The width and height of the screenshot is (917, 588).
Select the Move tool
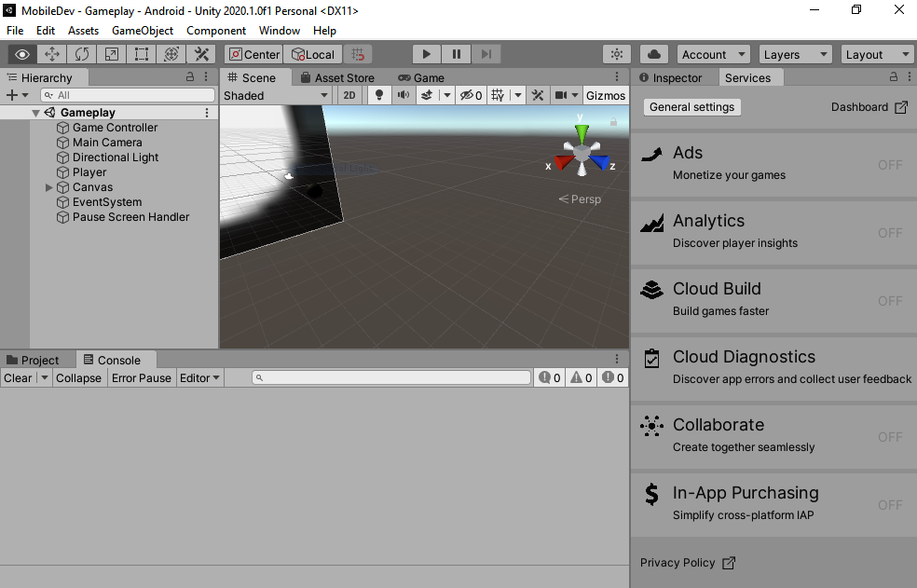pyautogui.click(x=52, y=54)
